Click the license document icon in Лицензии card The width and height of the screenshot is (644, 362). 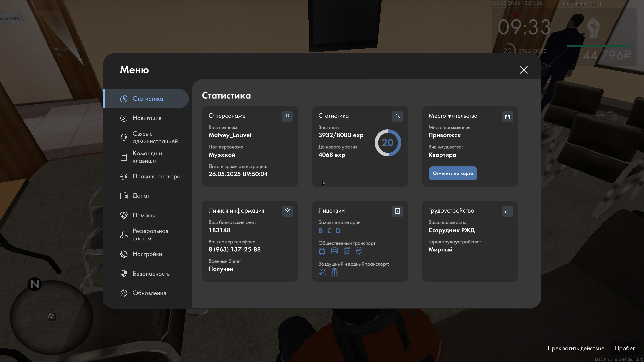[x=397, y=211]
